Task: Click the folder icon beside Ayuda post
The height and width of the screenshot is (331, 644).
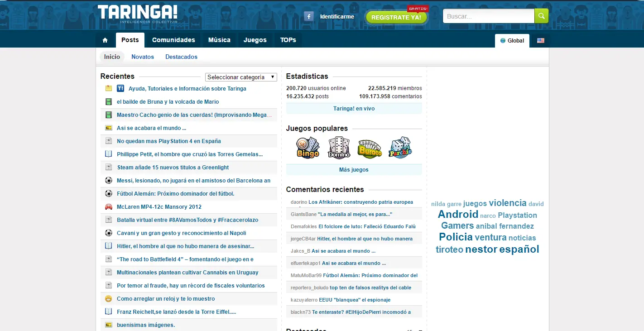Action: 109,88
